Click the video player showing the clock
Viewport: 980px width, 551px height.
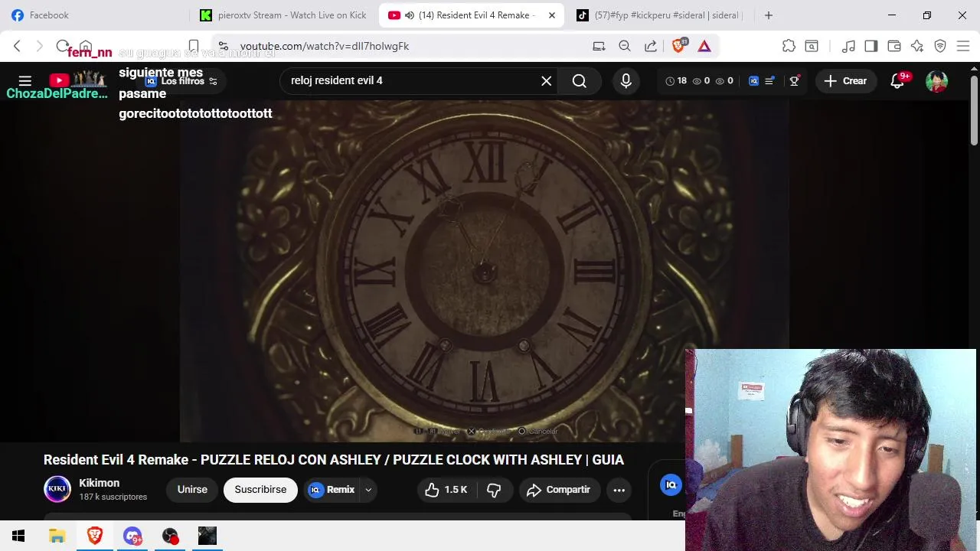tap(485, 270)
